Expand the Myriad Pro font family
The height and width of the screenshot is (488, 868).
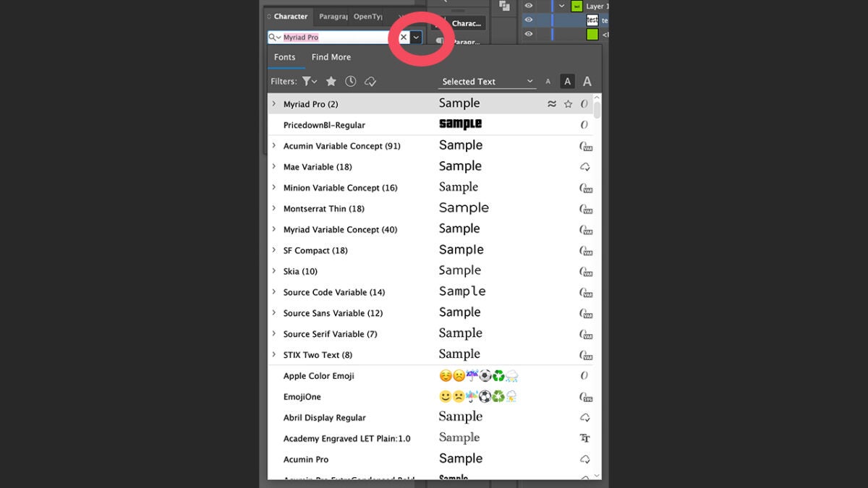click(274, 104)
